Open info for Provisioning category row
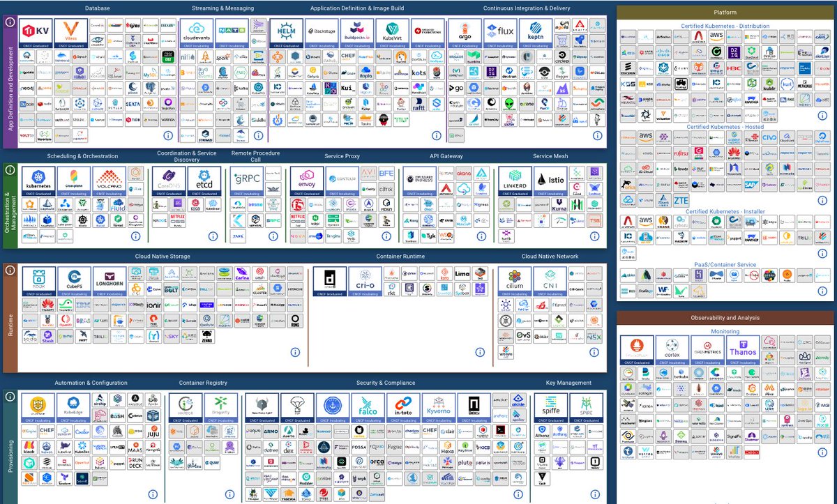837x504 pixels. point(10,397)
